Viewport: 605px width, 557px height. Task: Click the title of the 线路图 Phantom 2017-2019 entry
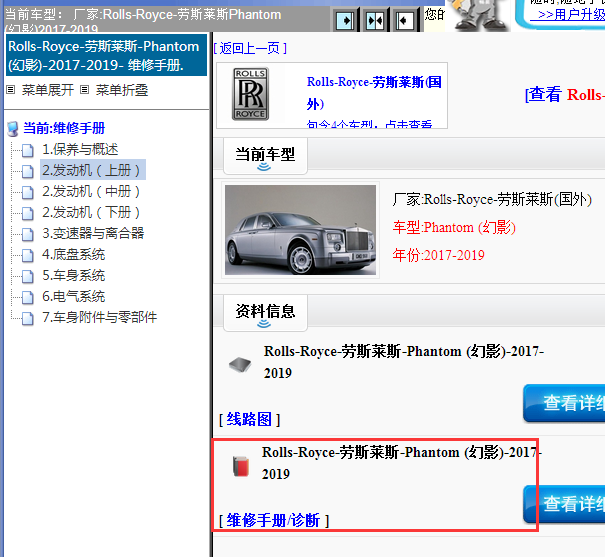pyautogui.click(x=404, y=362)
